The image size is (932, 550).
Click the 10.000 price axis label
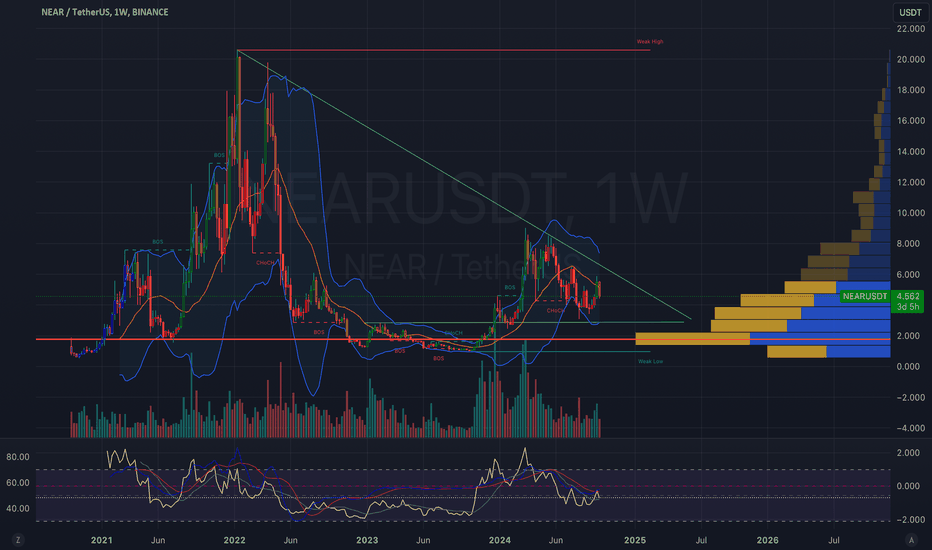coord(911,213)
